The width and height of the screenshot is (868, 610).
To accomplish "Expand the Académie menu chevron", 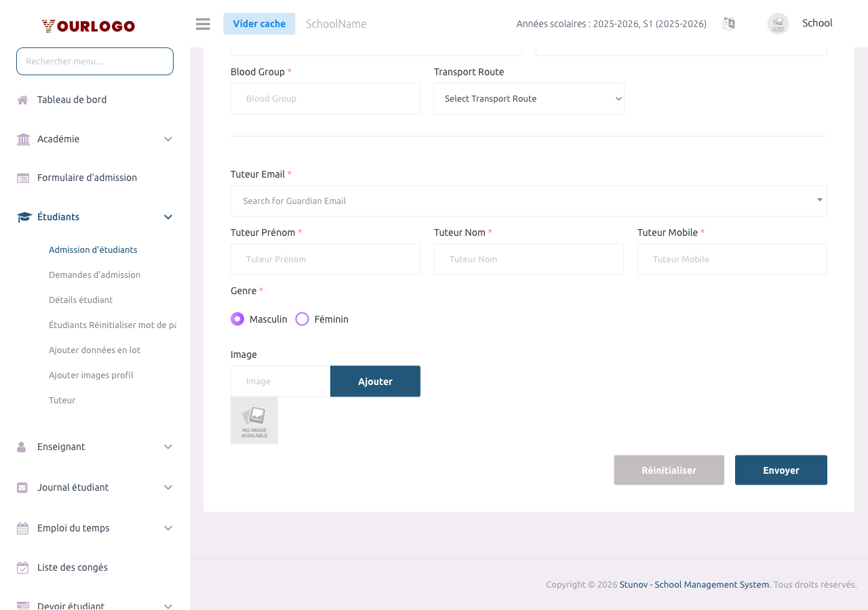I will point(167,138).
